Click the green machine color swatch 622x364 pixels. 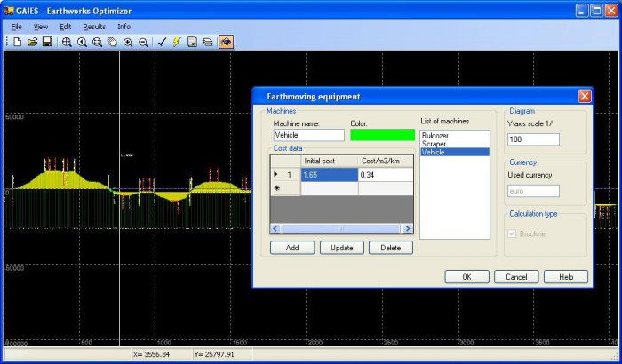click(382, 135)
